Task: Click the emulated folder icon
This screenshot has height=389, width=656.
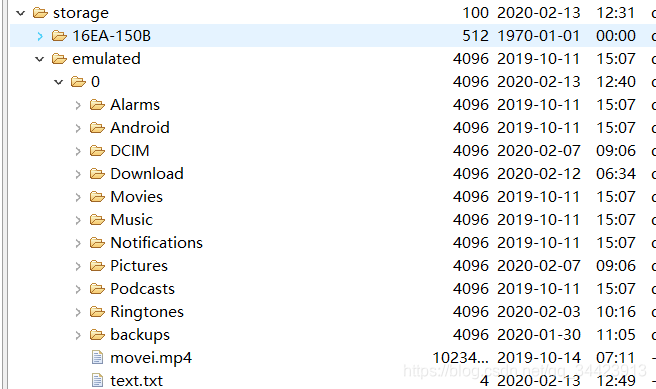Action: 59,59
